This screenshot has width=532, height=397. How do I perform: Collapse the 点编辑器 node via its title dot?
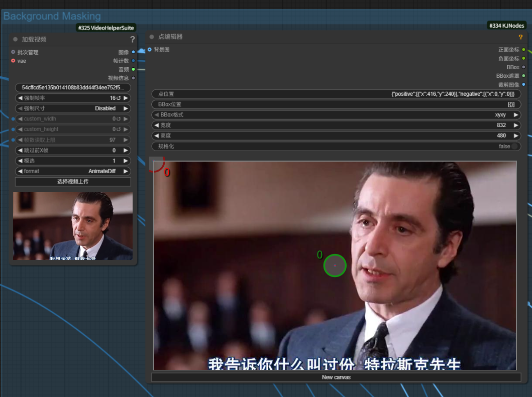point(152,37)
